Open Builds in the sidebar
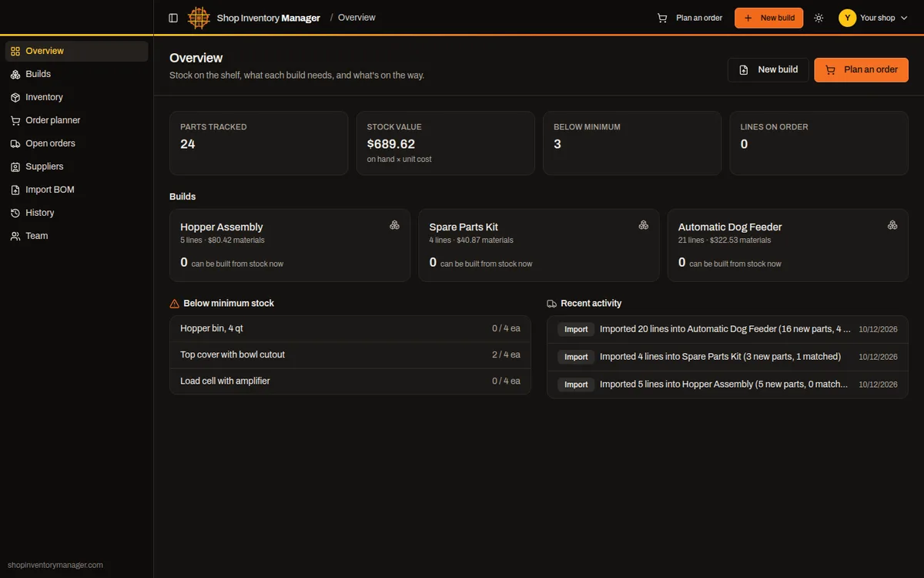 point(76,74)
